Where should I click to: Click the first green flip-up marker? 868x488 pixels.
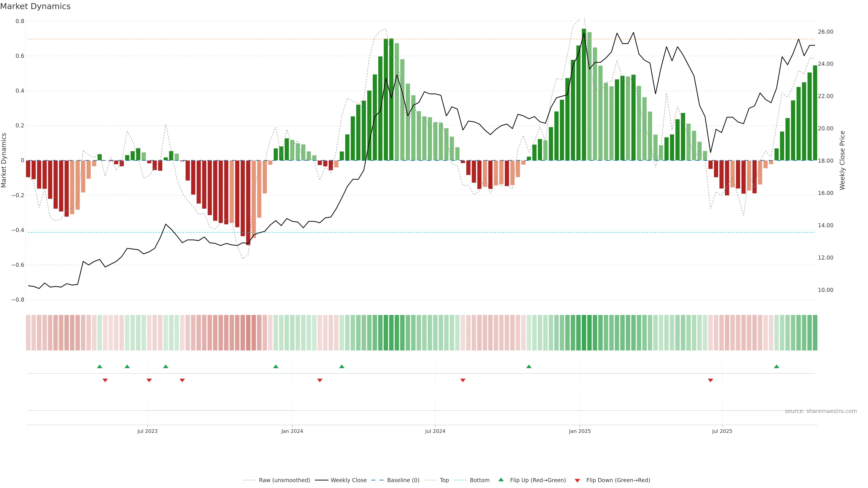(x=99, y=366)
